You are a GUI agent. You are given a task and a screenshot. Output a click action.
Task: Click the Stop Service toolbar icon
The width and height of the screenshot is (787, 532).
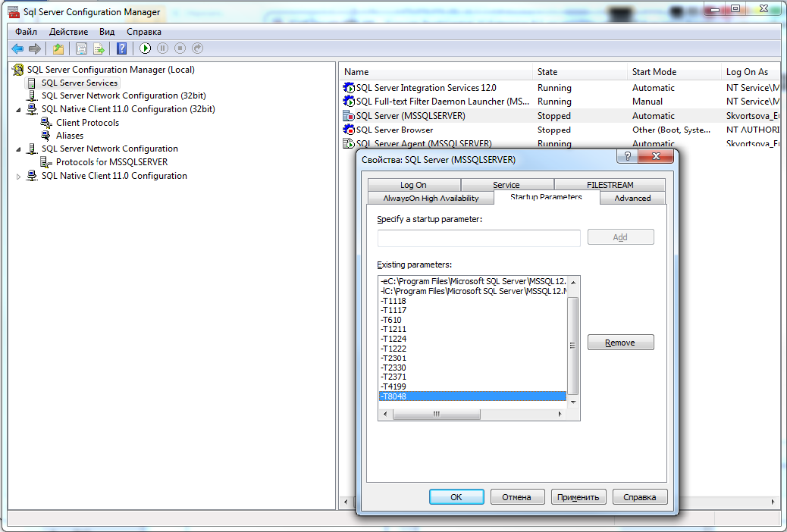click(x=180, y=49)
